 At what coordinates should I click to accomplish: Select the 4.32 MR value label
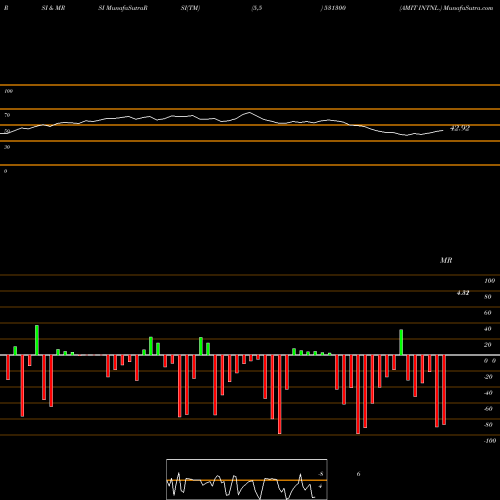[463, 293]
